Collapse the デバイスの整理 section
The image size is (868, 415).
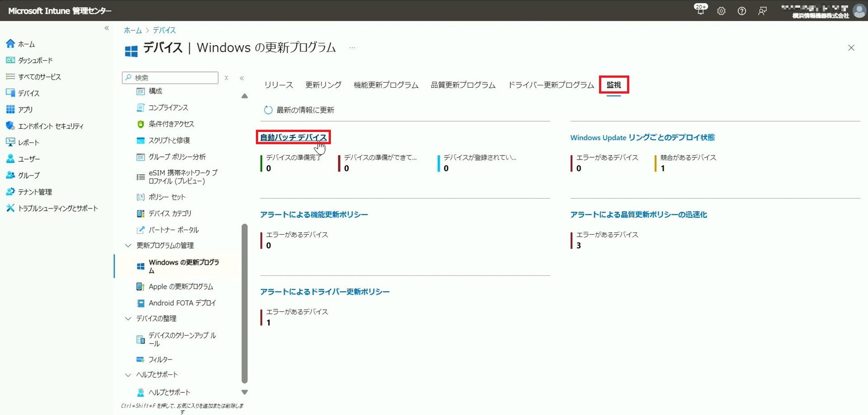pyautogui.click(x=128, y=319)
